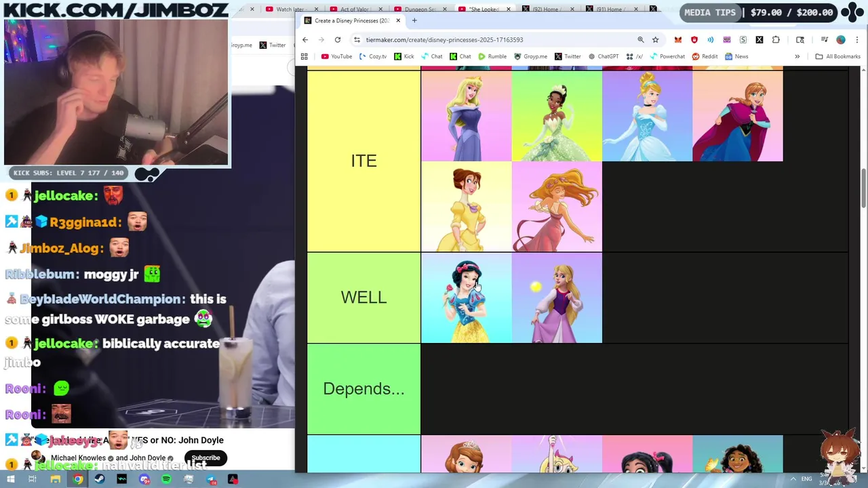Click the Depends... tier label
868x488 pixels.
tap(364, 388)
